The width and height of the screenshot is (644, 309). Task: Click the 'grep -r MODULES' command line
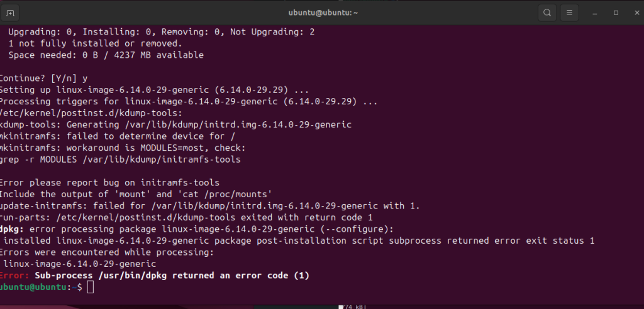[119, 160]
